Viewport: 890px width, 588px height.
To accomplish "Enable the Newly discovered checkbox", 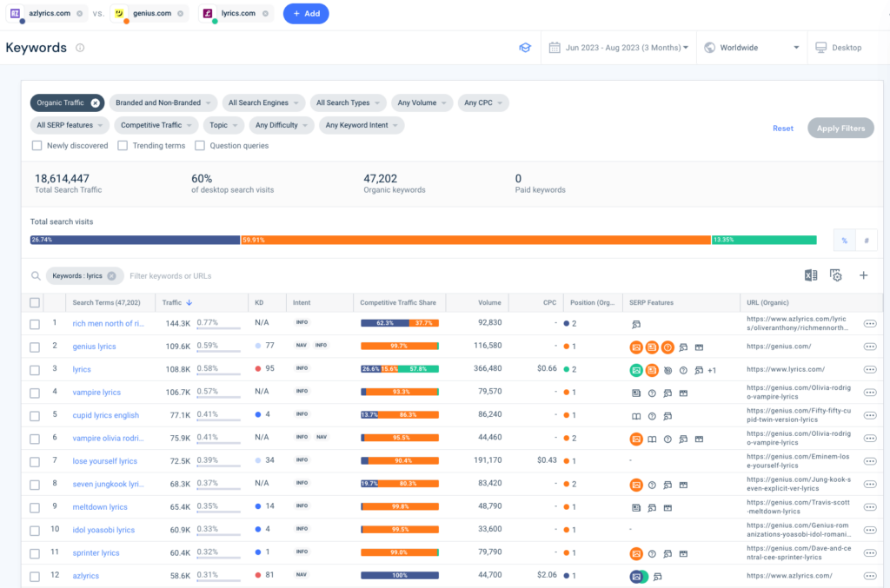I will tap(37, 146).
